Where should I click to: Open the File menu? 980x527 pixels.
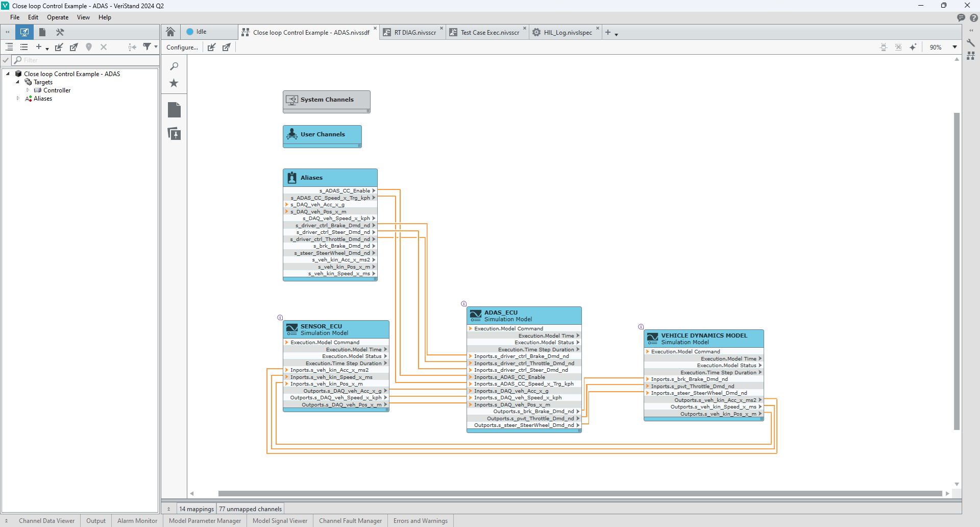point(15,17)
